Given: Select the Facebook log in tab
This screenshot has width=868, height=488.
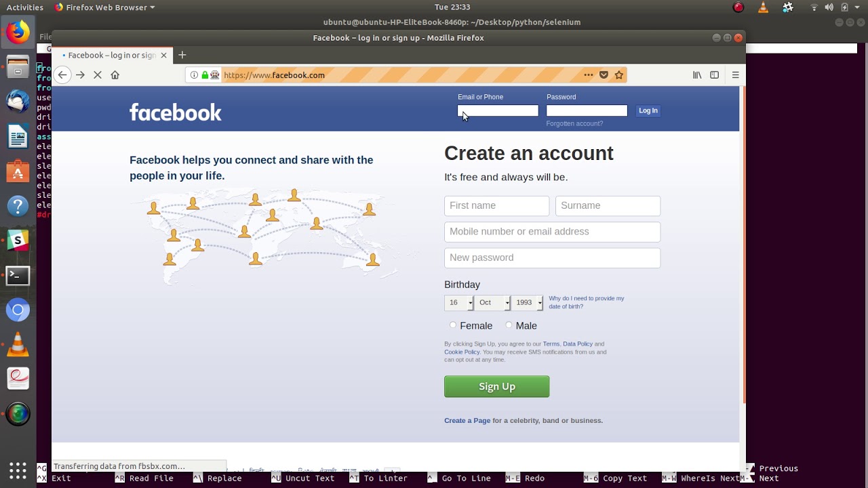Looking at the screenshot, I should [112, 55].
